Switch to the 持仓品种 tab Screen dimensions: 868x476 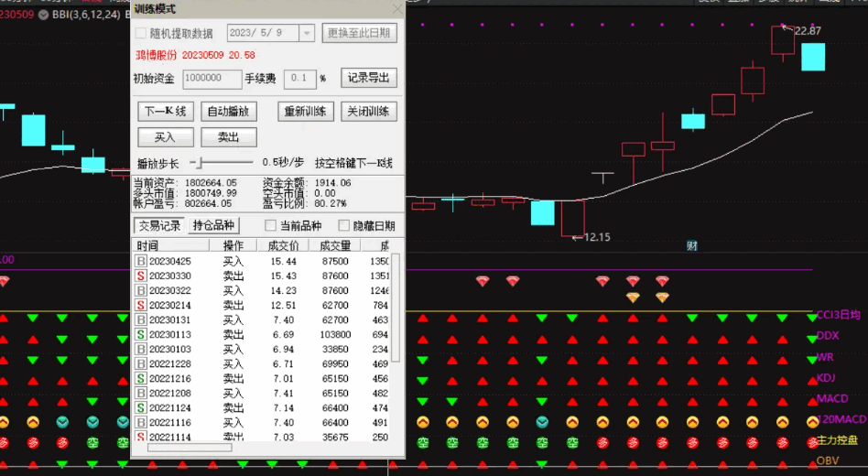click(x=213, y=225)
